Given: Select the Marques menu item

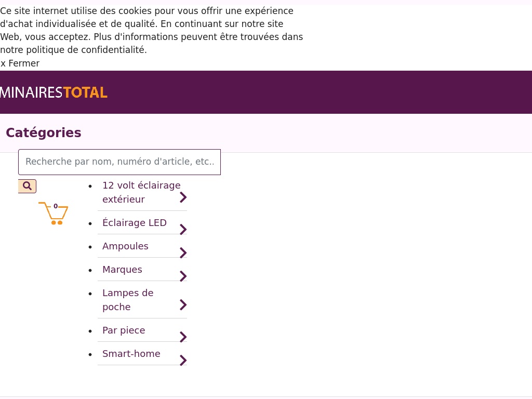Looking at the screenshot, I should (122, 270).
